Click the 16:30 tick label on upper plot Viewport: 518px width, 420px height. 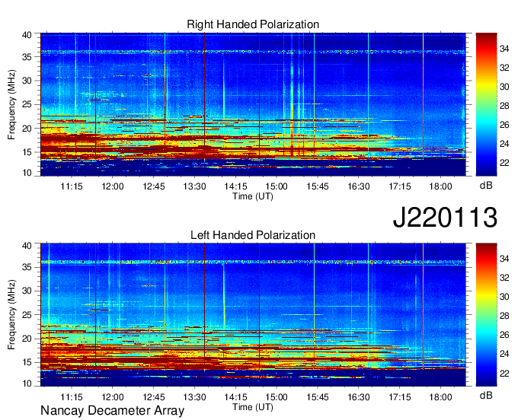pyautogui.click(x=359, y=186)
